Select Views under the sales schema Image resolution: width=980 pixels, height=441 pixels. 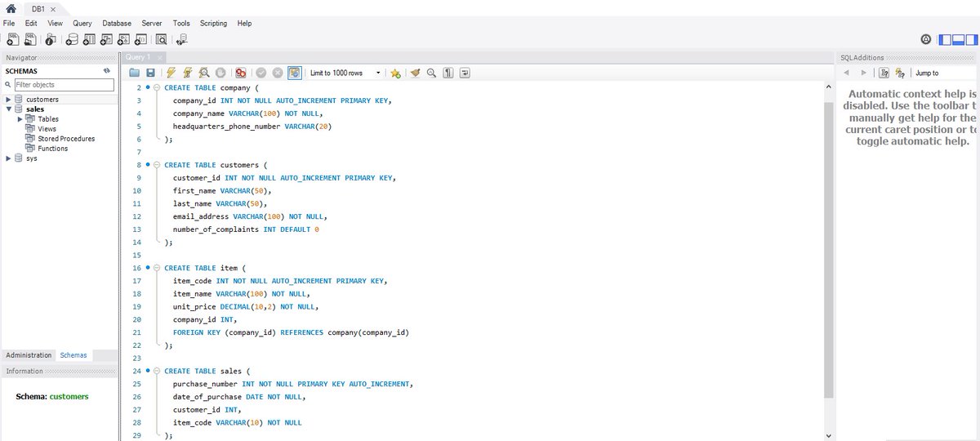(47, 129)
